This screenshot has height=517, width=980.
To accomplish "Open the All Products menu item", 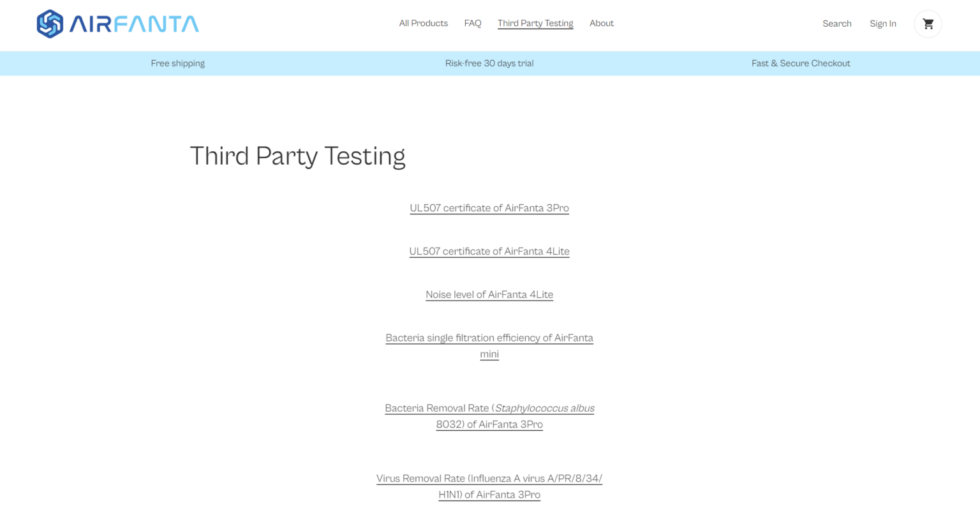I will tap(423, 24).
